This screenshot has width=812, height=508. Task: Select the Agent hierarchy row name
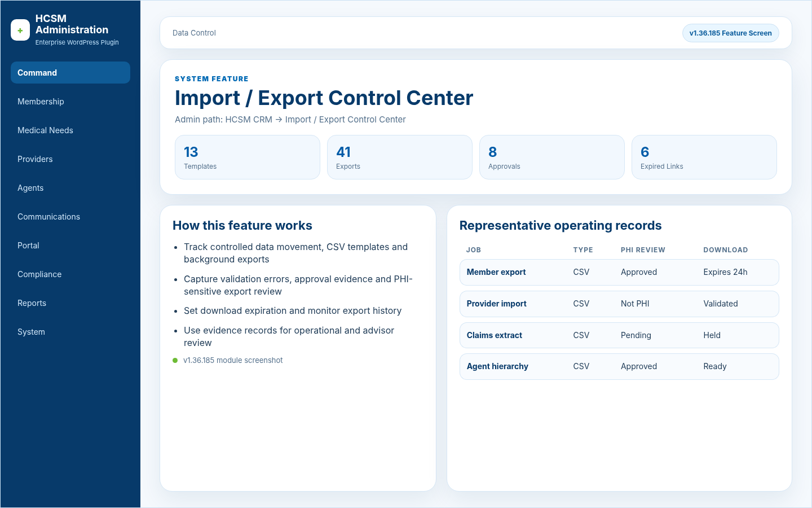pos(497,366)
